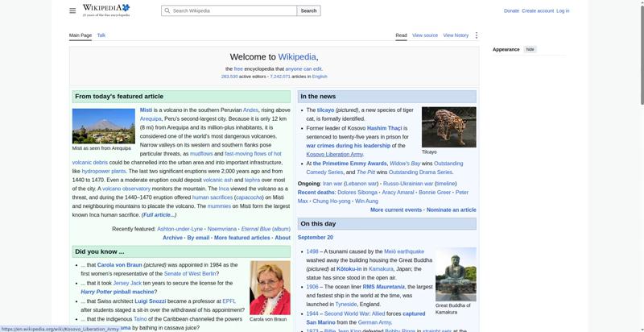
Task: Click the 7,242,071 articles count link
Action: 280,77
